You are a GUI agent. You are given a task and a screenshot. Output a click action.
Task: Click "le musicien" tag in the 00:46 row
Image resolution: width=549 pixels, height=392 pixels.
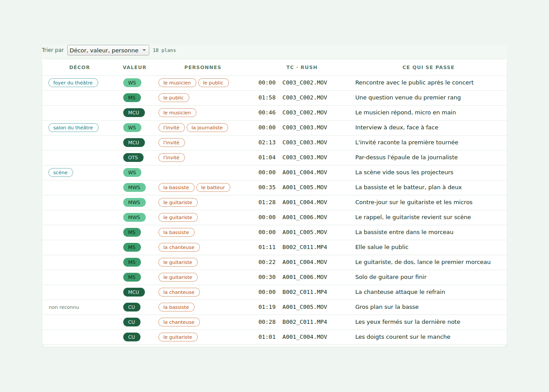pos(177,113)
